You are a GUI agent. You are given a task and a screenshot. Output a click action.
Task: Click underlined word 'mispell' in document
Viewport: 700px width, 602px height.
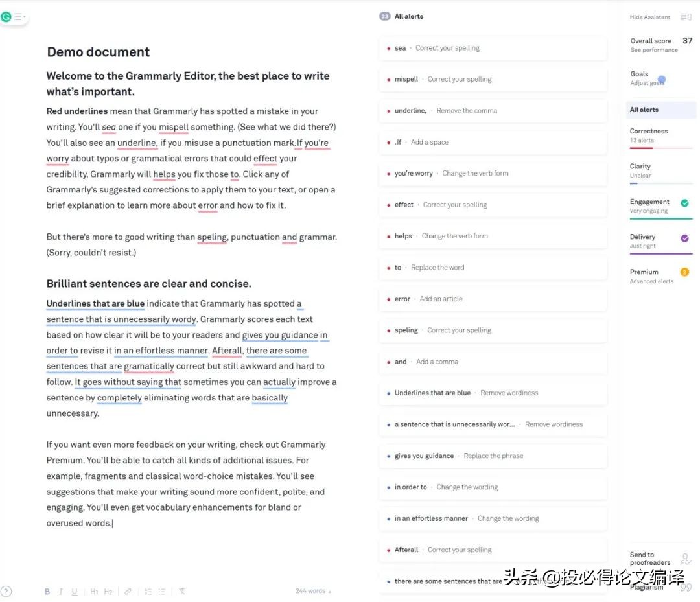tap(174, 127)
